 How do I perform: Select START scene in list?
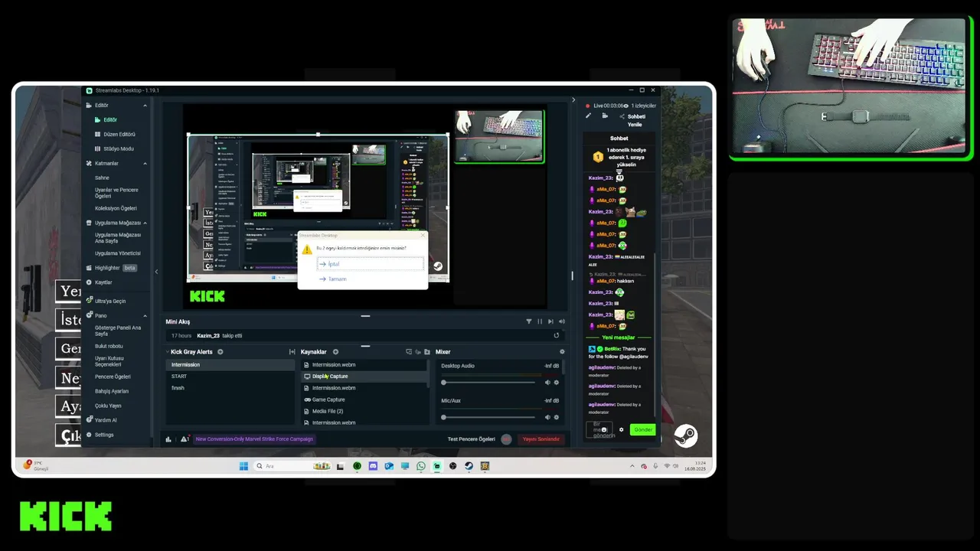click(x=230, y=377)
